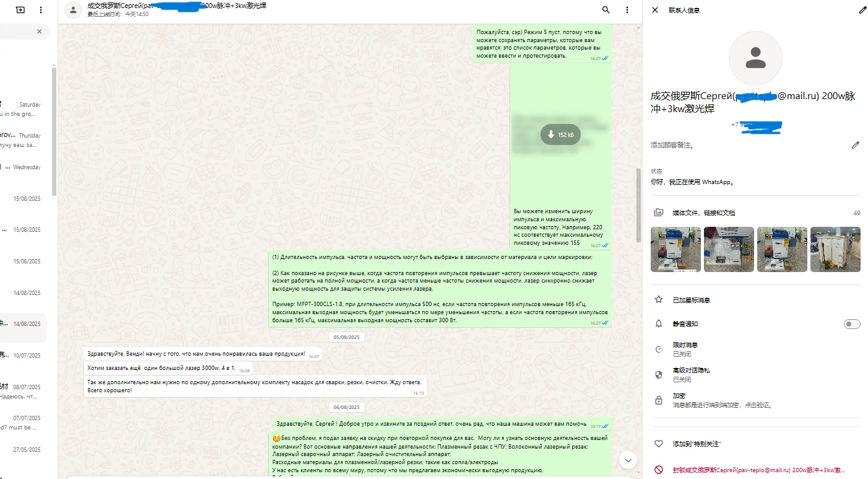Add contact to favorites with heart icon
868x479 pixels.
(x=659, y=444)
